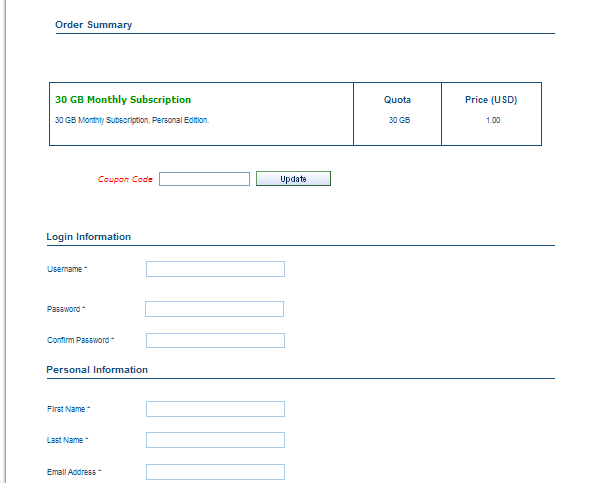
Task: Focus the First Name input
Action: pos(215,409)
